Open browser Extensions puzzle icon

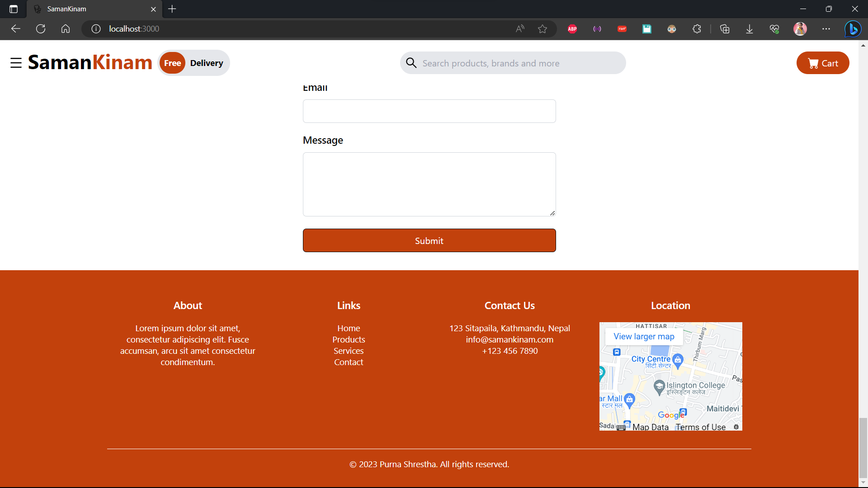tap(697, 29)
